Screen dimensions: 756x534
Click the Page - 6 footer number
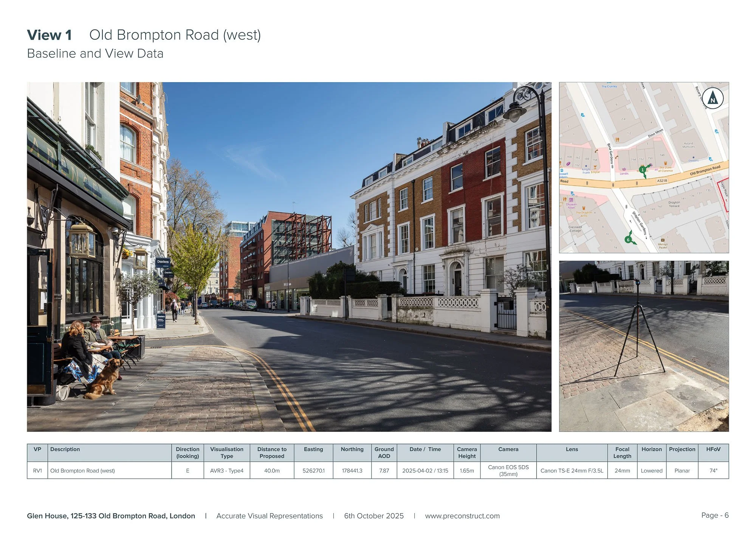(714, 515)
